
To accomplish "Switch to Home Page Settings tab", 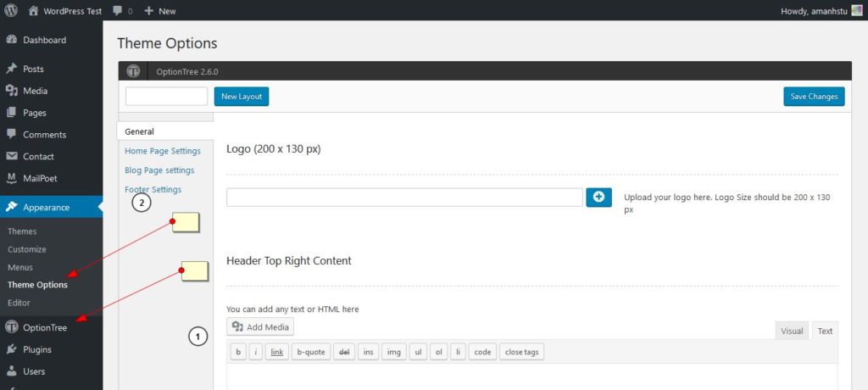I will pyautogui.click(x=163, y=151).
